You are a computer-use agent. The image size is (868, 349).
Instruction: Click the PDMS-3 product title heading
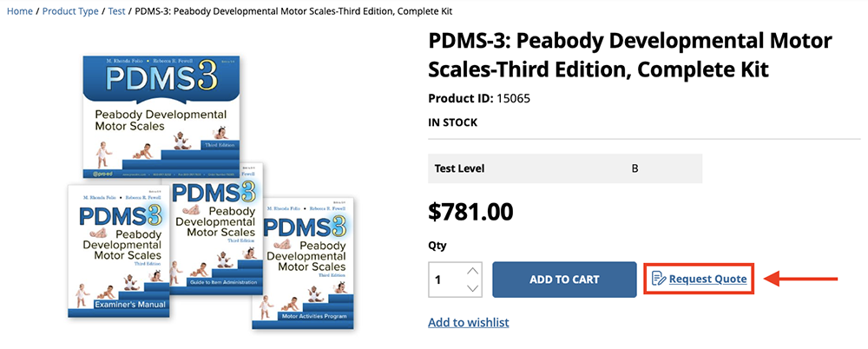(630, 55)
